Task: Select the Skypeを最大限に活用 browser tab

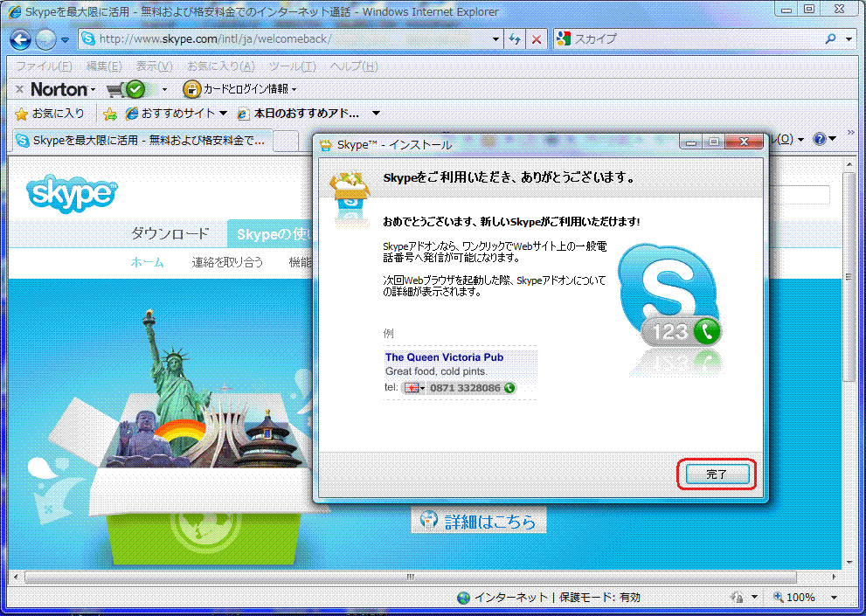Action: [142, 141]
